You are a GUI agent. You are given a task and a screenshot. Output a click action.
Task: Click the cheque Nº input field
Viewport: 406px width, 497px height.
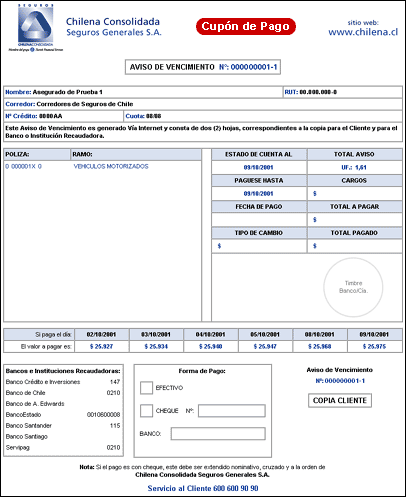click(232, 411)
